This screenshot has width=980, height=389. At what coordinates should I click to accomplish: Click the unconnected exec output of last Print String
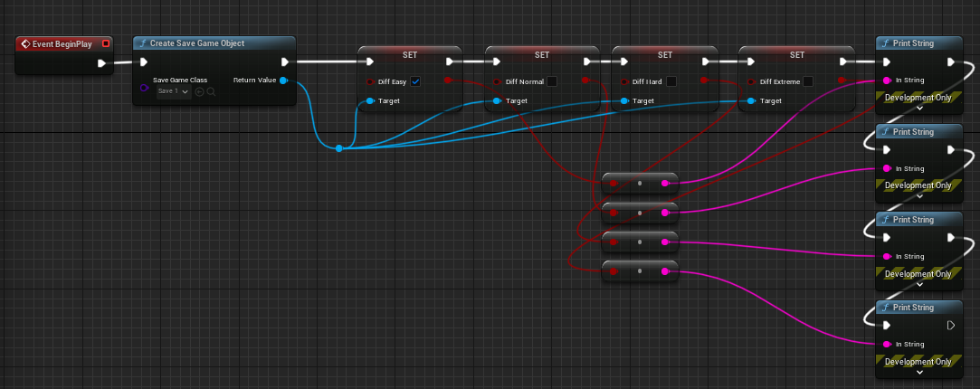[x=951, y=326]
